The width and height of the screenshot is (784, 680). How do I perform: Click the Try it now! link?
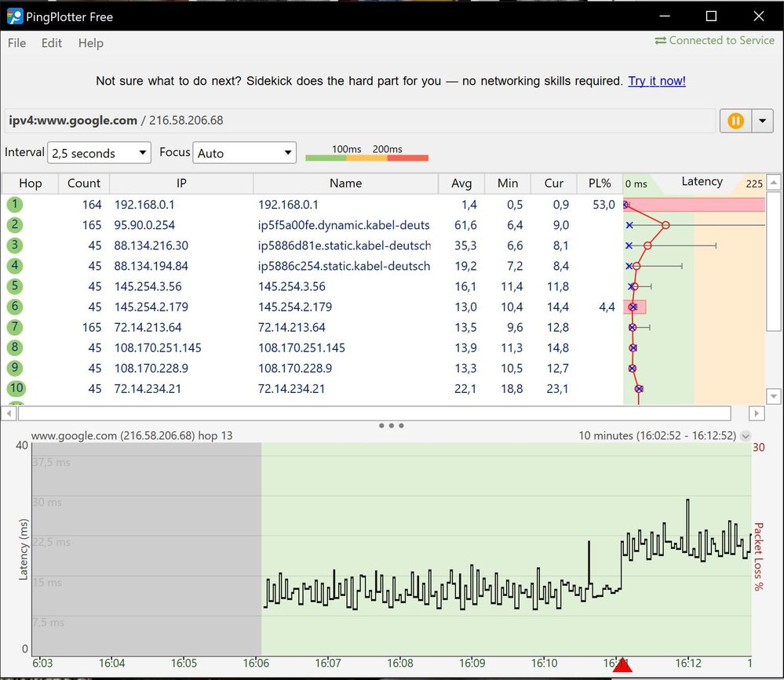(x=657, y=81)
